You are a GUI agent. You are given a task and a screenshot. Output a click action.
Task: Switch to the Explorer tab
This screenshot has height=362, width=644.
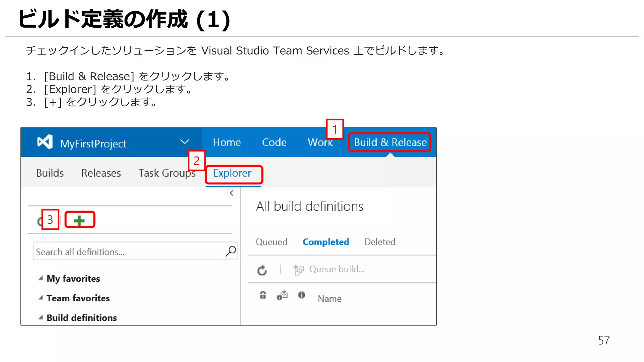(232, 173)
